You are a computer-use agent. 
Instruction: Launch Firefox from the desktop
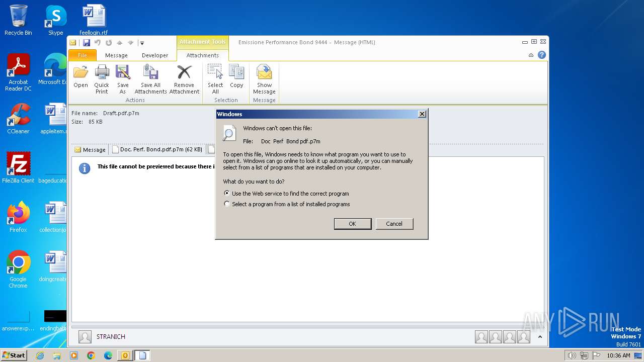[18, 217]
